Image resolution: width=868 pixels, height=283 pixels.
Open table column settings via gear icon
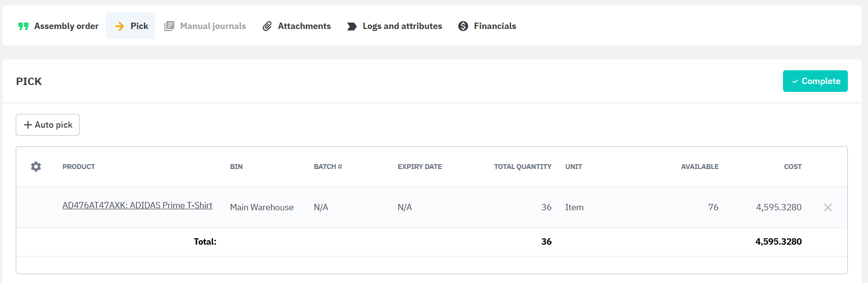(36, 167)
